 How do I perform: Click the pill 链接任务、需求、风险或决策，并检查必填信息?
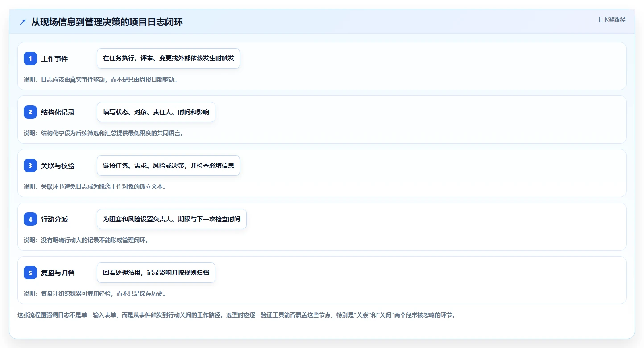coord(169,166)
